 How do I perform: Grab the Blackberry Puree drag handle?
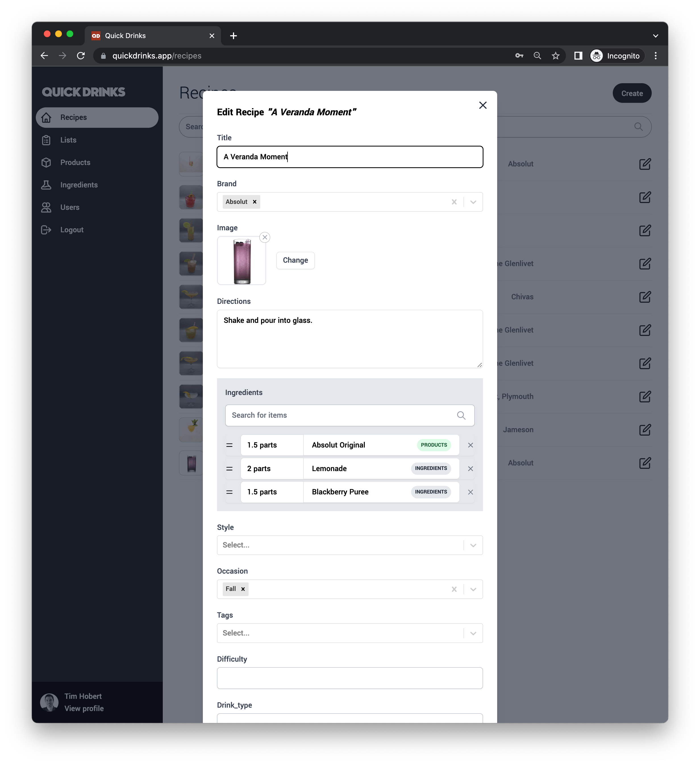click(x=229, y=492)
